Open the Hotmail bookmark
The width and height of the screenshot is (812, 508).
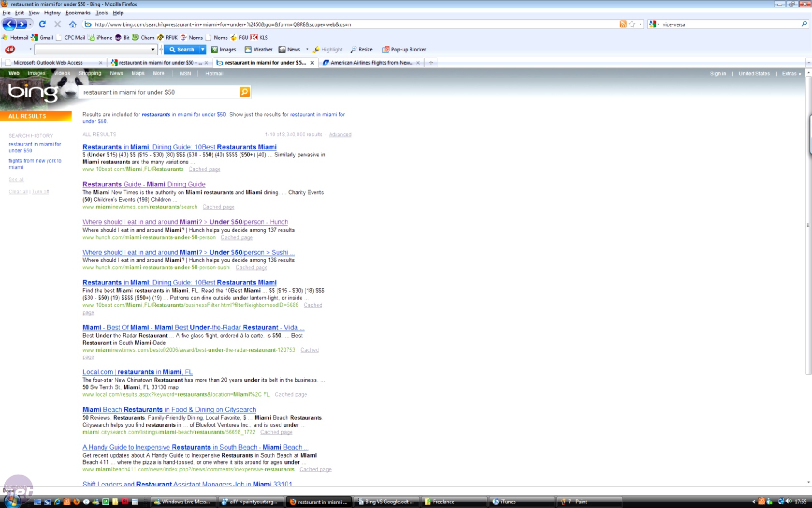coord(15,37)
